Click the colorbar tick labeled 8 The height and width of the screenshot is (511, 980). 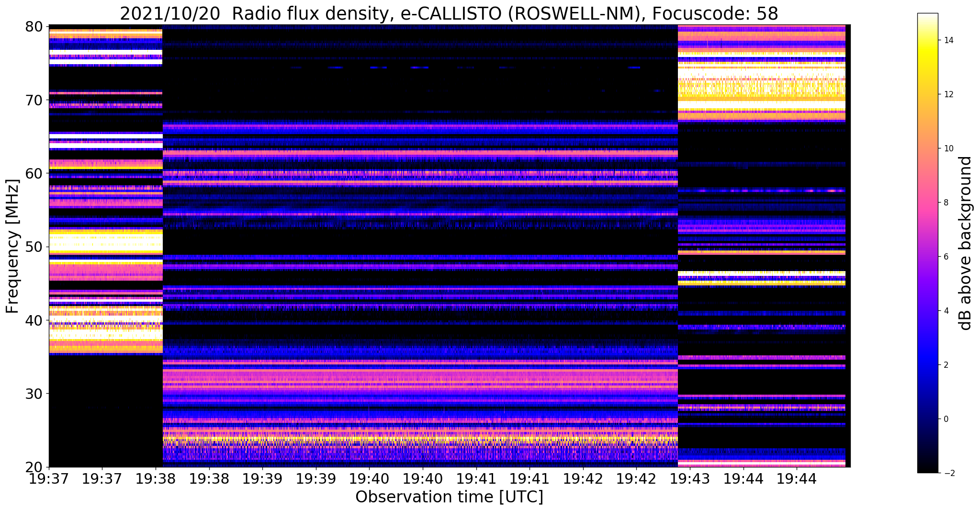click(x=946, y=203)
